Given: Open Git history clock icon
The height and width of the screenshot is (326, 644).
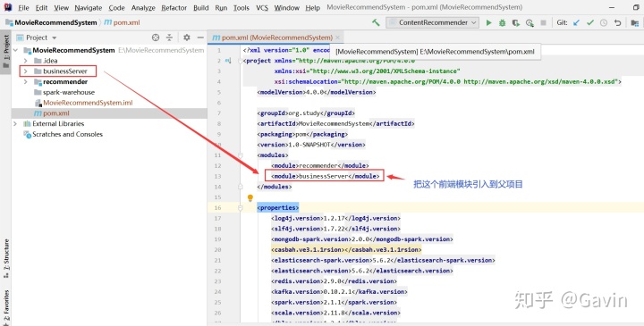Looking at the screenshot, I should [x=604, y=23].
